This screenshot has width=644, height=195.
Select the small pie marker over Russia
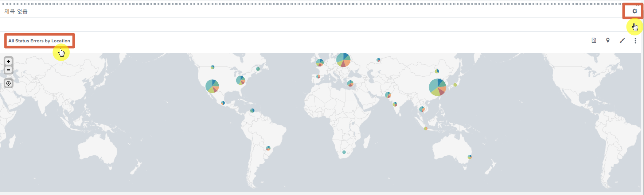point(378,60)
